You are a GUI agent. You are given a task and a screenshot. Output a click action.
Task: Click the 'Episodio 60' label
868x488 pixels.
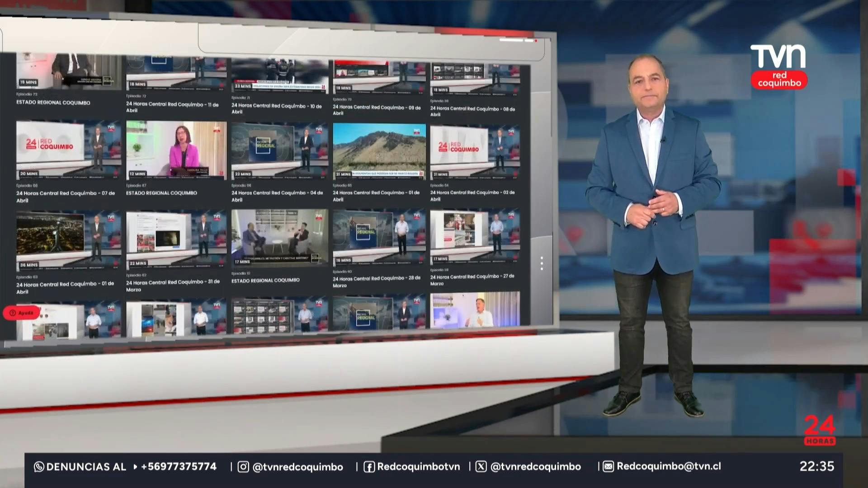pos(342,272)
